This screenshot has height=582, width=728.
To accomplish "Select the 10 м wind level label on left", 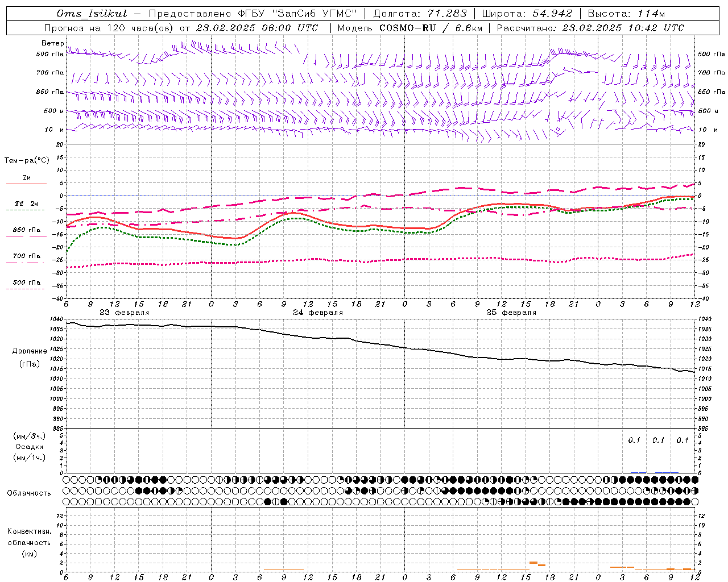I will click(x=54, y=130).
